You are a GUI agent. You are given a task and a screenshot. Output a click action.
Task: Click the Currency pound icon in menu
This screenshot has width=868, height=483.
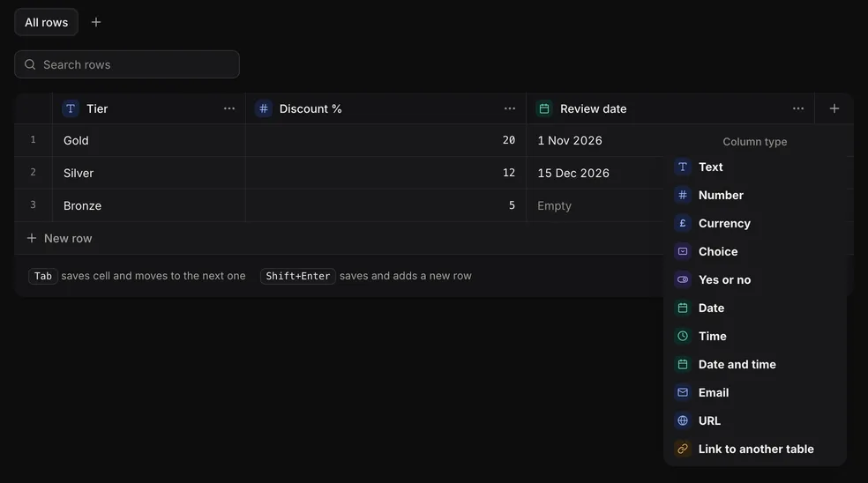pyautogui.click(x=683, y=224)
